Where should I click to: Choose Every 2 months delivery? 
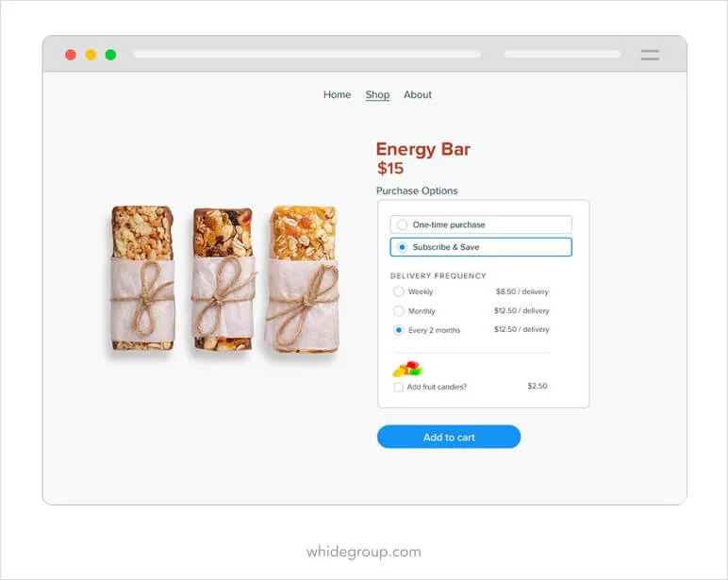click(398, 330)
